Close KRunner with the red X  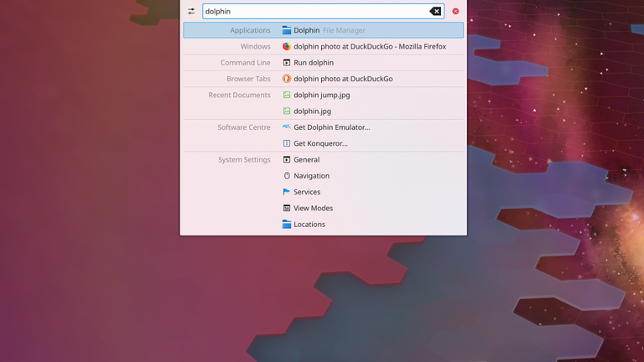point(455,11)
